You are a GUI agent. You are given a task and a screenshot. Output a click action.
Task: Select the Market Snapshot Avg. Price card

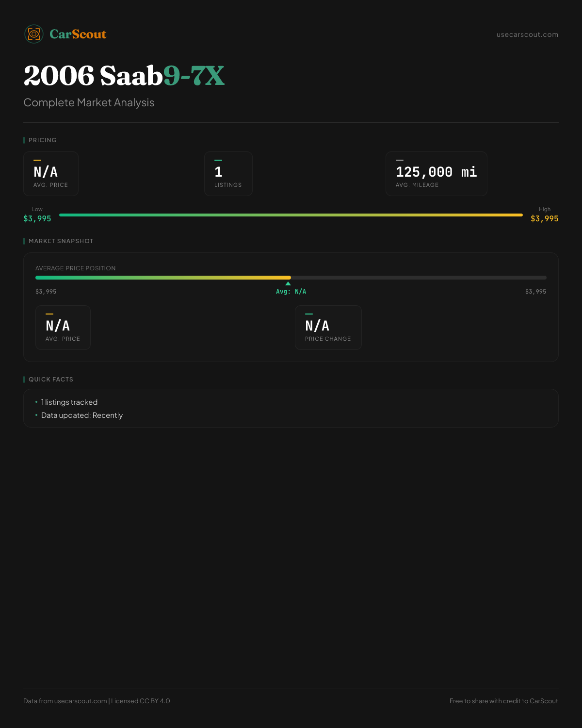point(63,328)
